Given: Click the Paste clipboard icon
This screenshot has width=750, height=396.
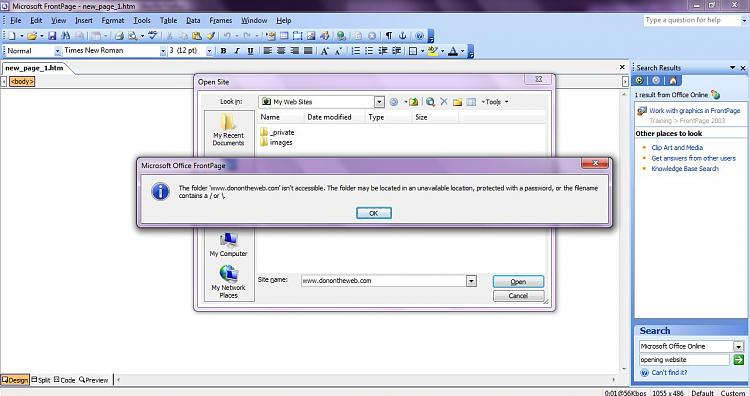Looking at the screenshot, I should click(197, 36).
